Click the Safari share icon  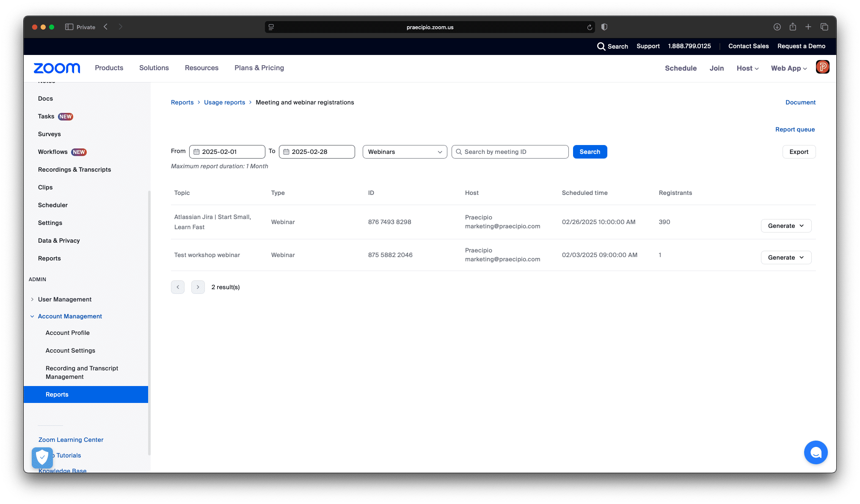(793, 27)
